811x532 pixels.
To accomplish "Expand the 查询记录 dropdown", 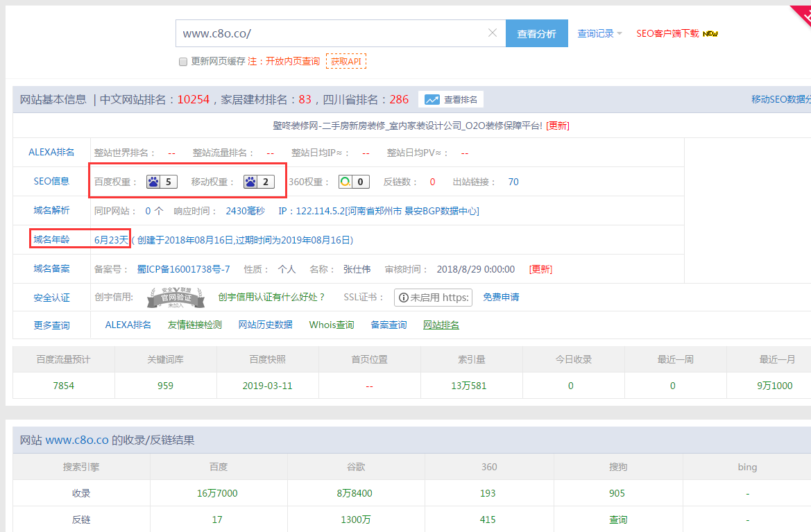I will point(599,33).
